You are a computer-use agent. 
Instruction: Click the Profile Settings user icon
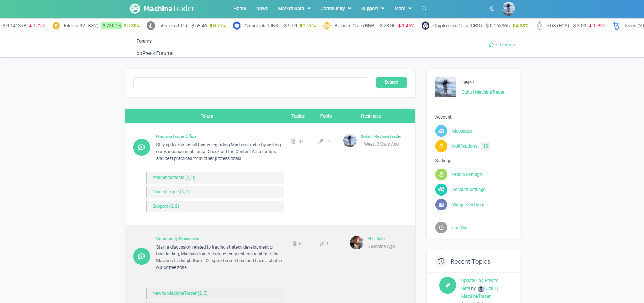(x=441, y=175)
